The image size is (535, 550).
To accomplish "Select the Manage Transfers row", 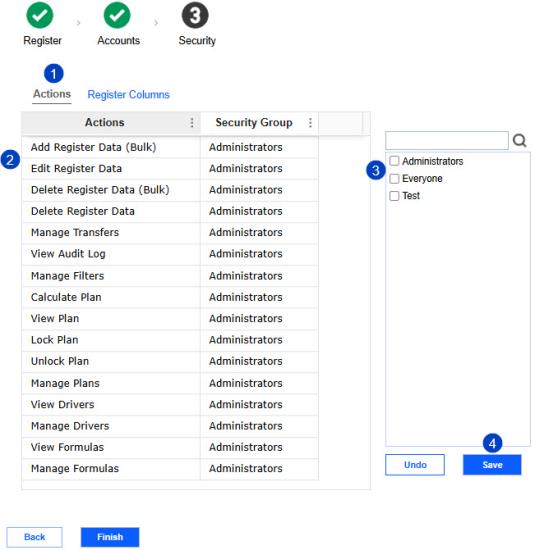I will 170,233.
